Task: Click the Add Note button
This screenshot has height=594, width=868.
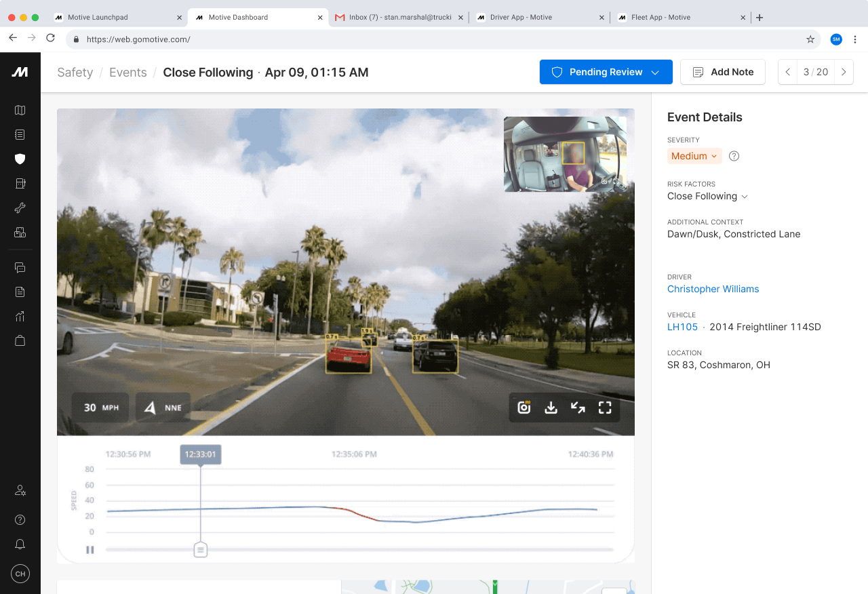Action: tap(723, 72)
